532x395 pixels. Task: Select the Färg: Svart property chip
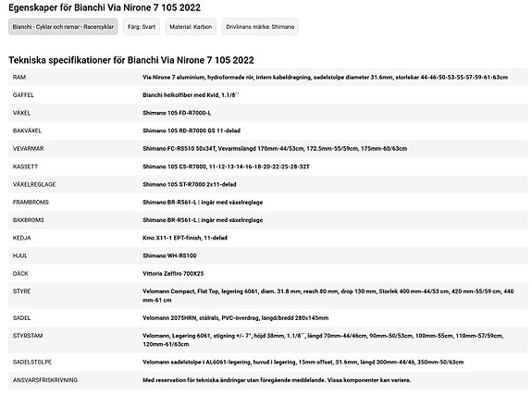point(142,27)
